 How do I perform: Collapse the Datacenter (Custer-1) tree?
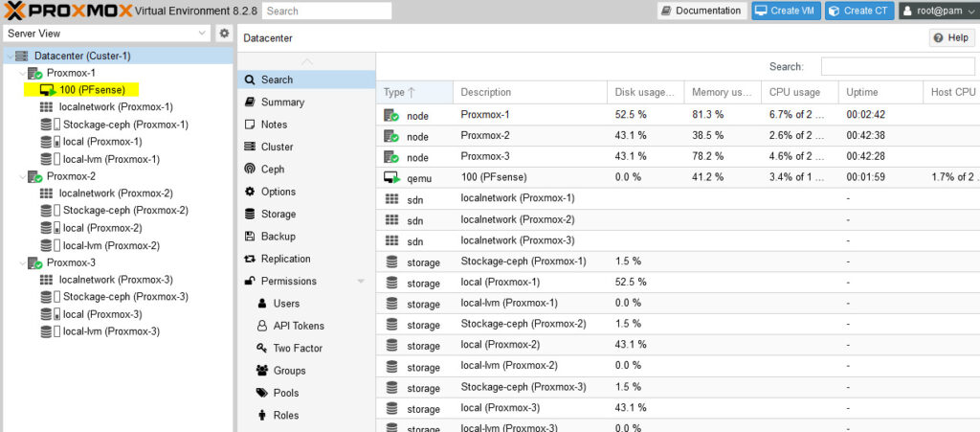click(9, 56)
